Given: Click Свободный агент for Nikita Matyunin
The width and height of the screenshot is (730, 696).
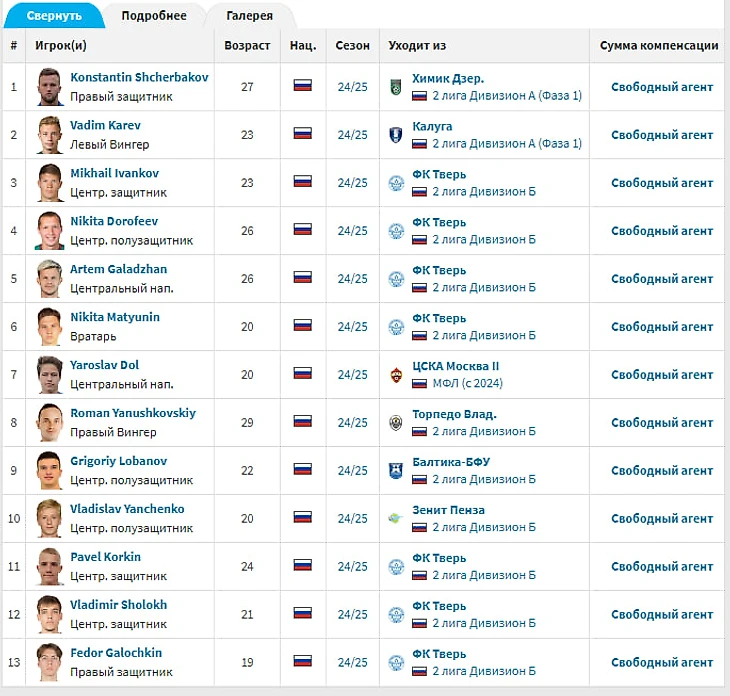Looking at the screenshot, I should [662, 327].
